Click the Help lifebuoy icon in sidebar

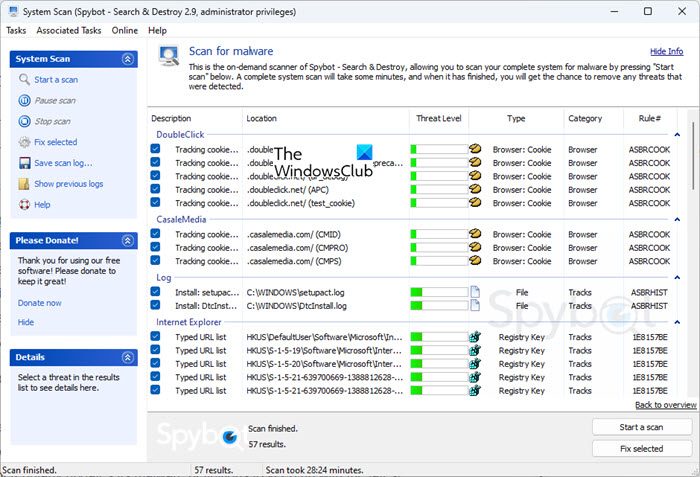24,205
